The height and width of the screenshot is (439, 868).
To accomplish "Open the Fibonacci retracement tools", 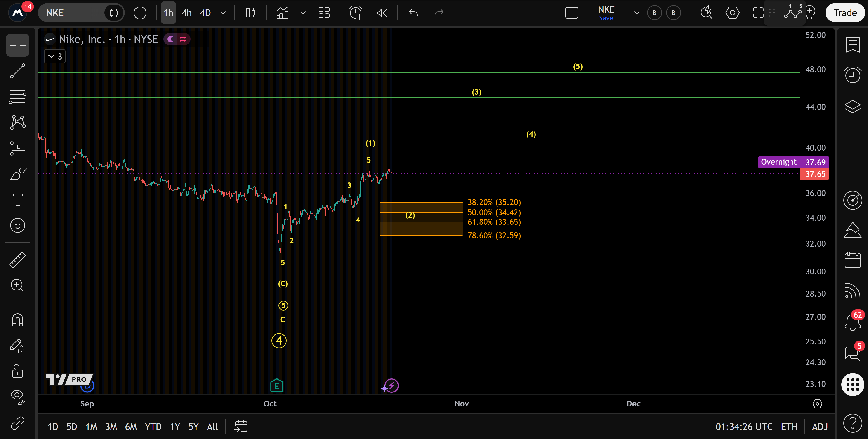I will (18, 97).
